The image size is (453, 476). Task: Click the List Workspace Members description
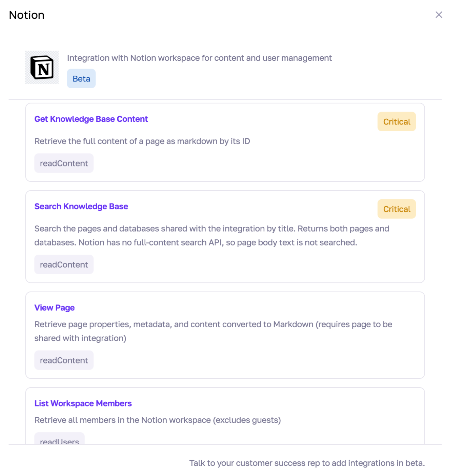158,420
